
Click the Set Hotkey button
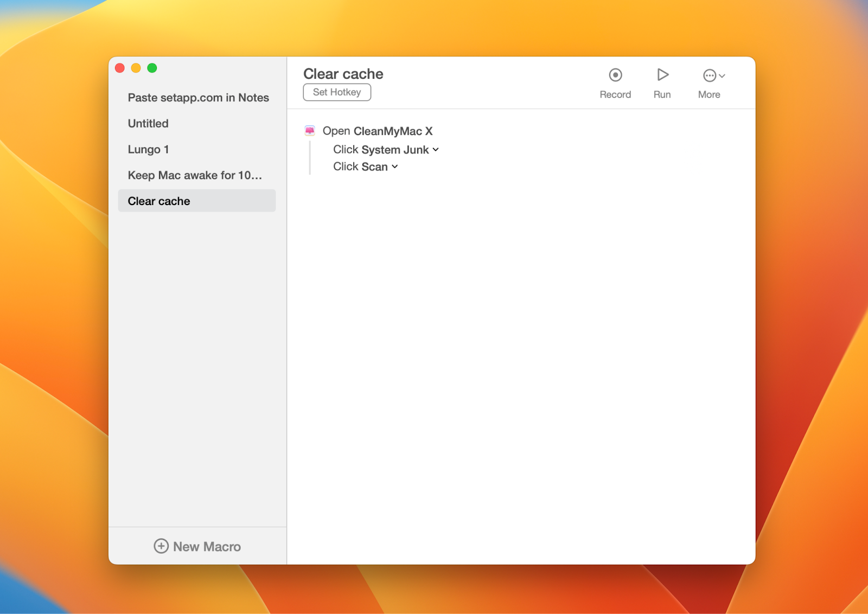point(337,92)
